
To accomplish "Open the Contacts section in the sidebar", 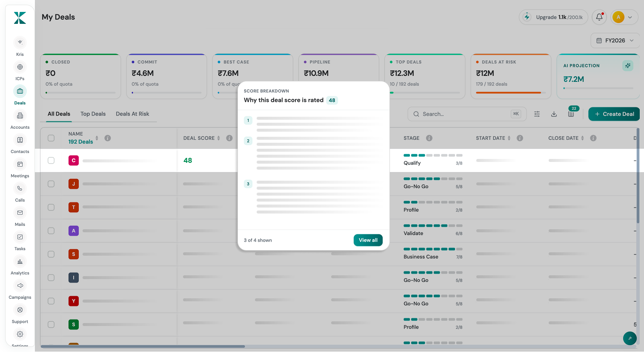I will point(20,144).
